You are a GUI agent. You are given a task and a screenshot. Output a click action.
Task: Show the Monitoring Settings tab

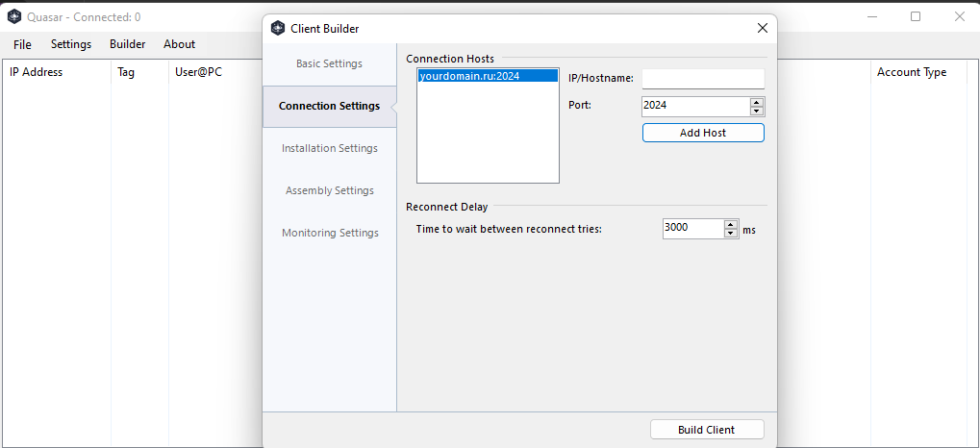[x=329, y=233]
